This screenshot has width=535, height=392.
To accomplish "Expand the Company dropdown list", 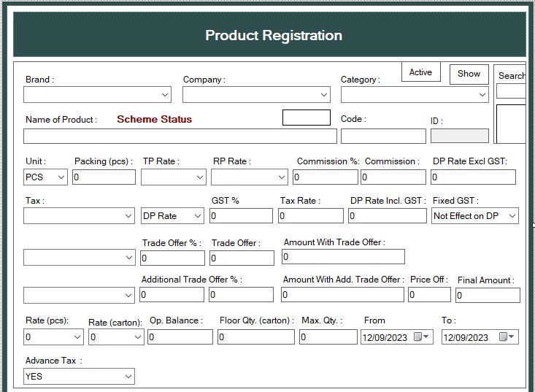I will (324, 95).
